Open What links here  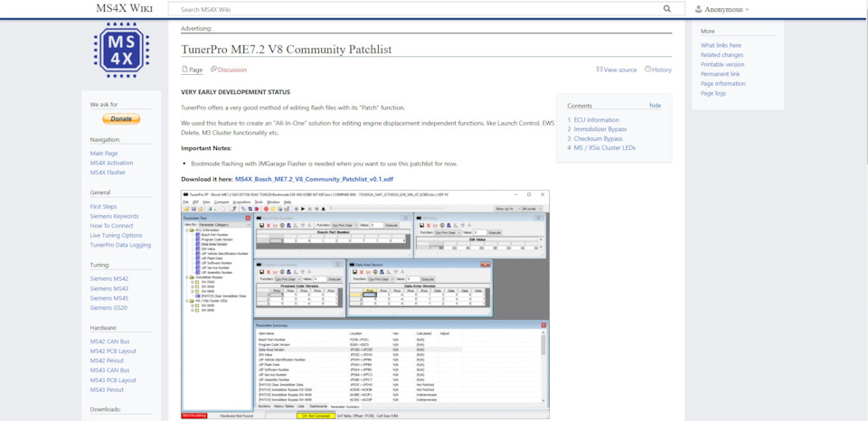[721, 45]
